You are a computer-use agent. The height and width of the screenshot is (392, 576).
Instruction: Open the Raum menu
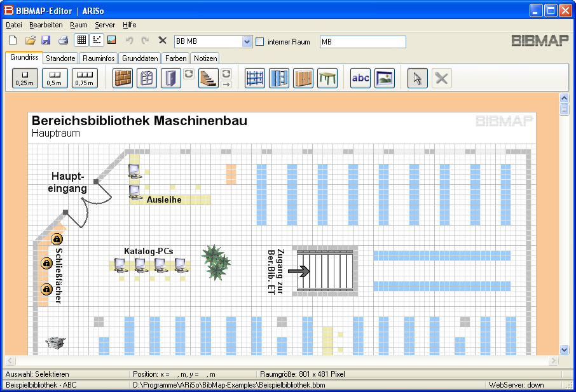coord(79,25)
